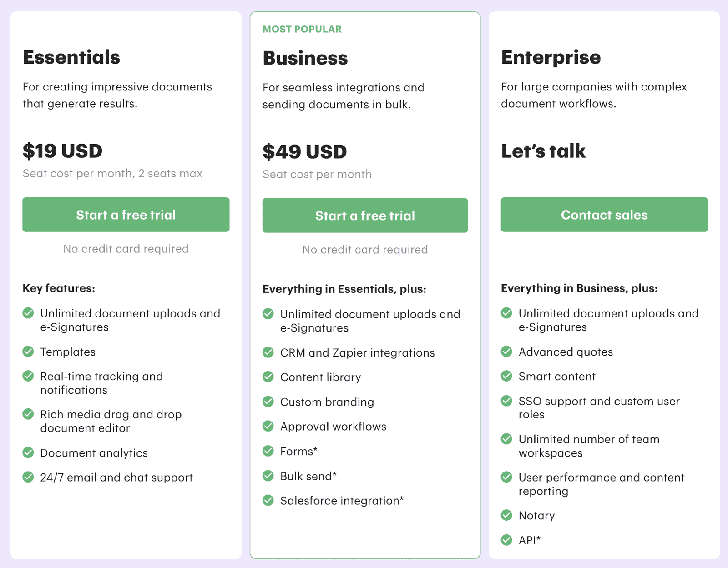Click the $49 USD price text
This screenshot has height=568, width=728.
click(305, 151)
